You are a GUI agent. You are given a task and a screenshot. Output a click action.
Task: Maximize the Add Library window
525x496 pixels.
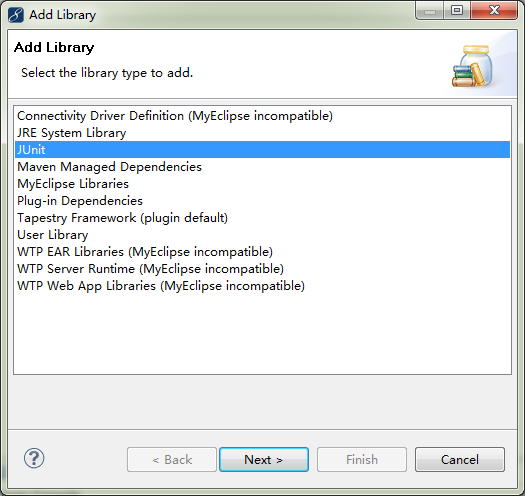[x=457, y=11]
